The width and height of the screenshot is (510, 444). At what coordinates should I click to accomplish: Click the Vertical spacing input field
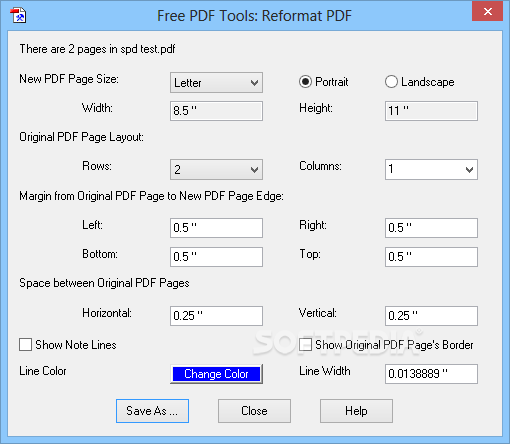point(431,316)
